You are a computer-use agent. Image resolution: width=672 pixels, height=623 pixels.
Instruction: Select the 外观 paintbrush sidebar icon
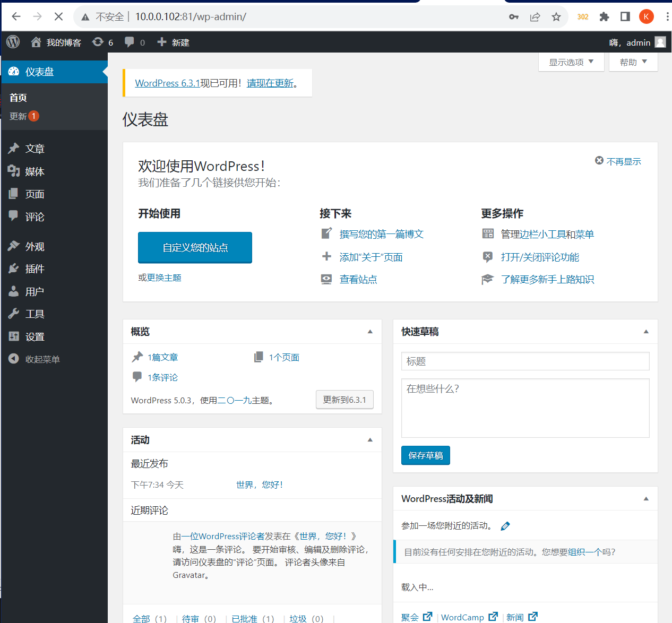coord(13,245)
